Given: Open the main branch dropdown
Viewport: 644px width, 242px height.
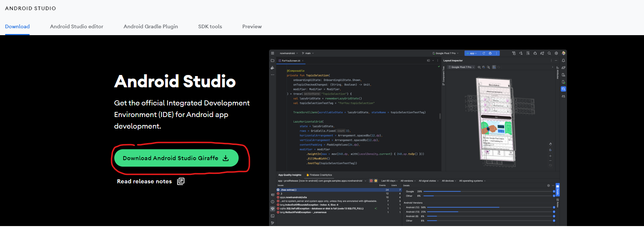Looking at the screenshot, I should 308,53.
